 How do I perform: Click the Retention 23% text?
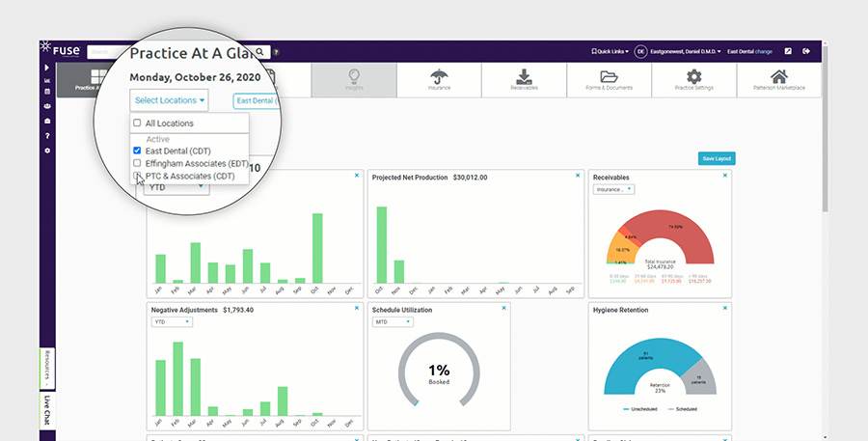[660, 388]
